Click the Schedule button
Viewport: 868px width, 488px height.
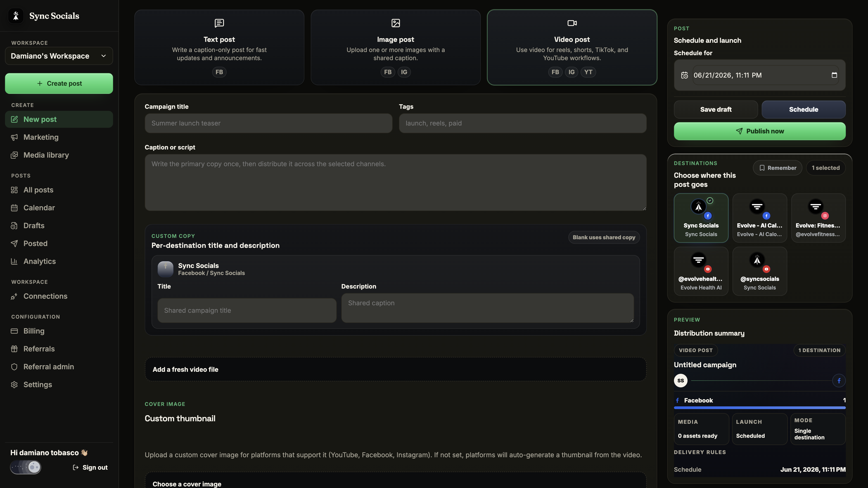tap(803, 109)
